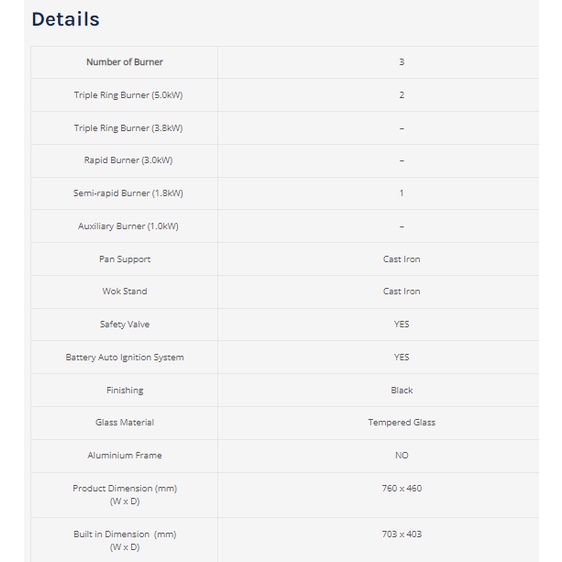
Task: Click the Pan Support row label
Action: click(x=125, y=259)
